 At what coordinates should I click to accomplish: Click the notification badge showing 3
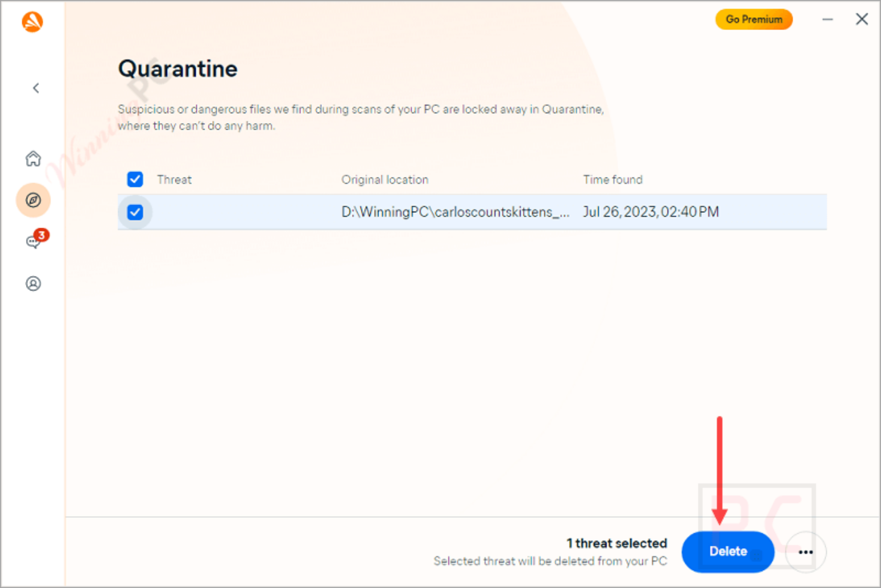pyautogui.click(x=42, y=235)
